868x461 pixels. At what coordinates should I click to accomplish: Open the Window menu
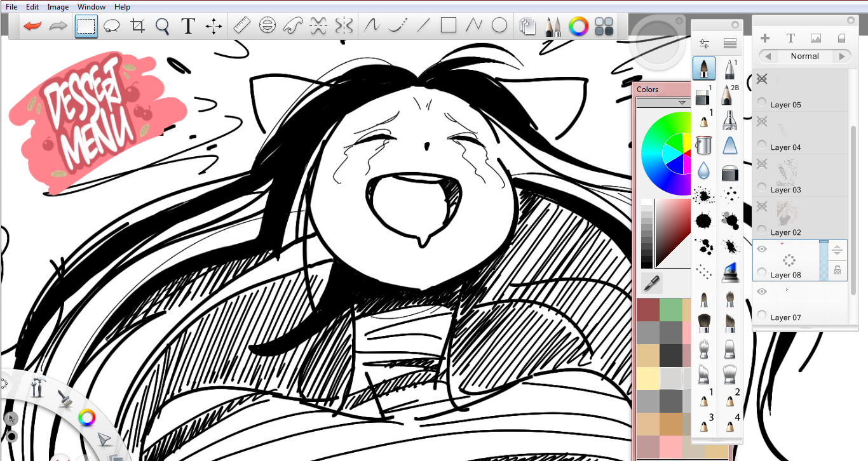92,7
